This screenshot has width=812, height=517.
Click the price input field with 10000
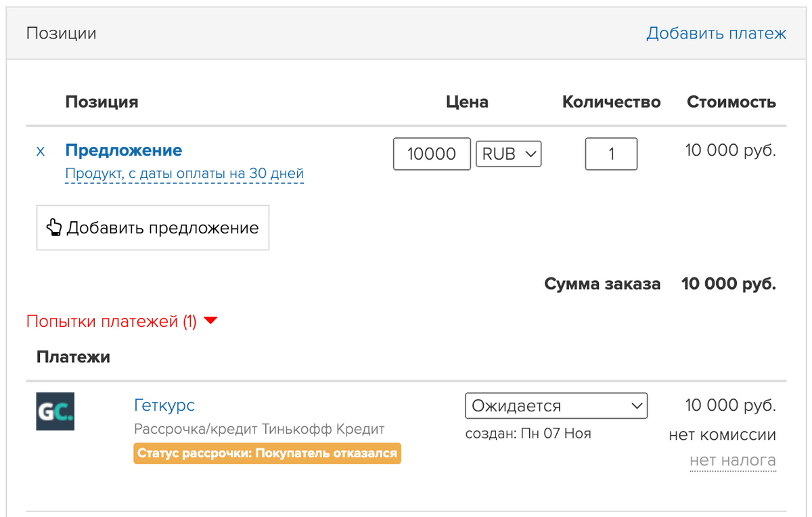pyautogui.click(x=432, y=154)
